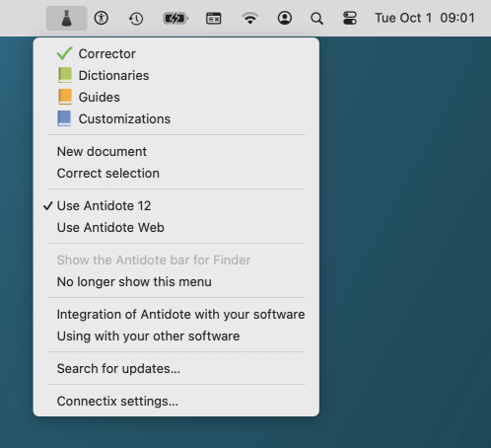Click the Antidote flask menu bar icon
The image size is (491, 448).
coord(67,18)
